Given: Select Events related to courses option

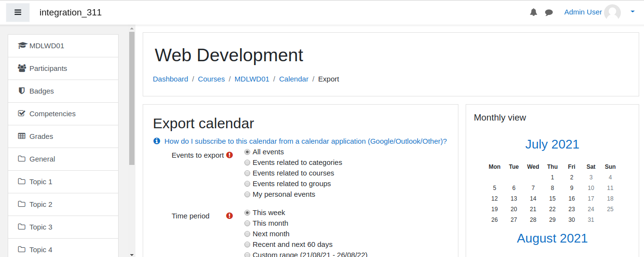Looking at the screenshot, I should tap(247, 173).
